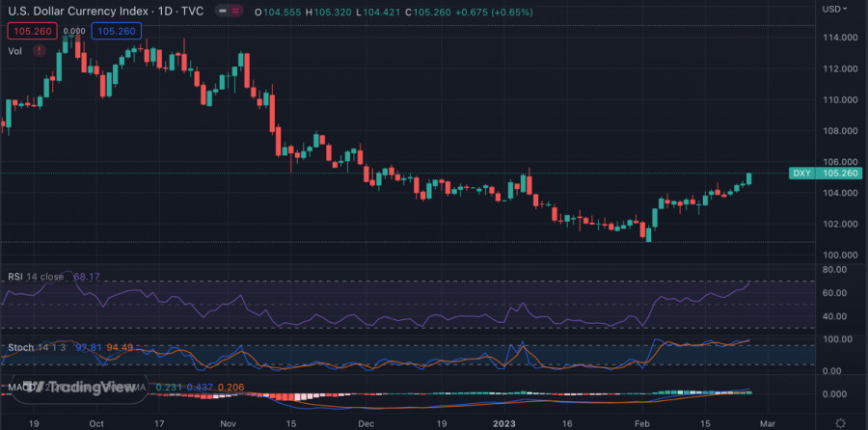Click the RSI value 68.17 reading
The image size is (868, 430).
88,277
